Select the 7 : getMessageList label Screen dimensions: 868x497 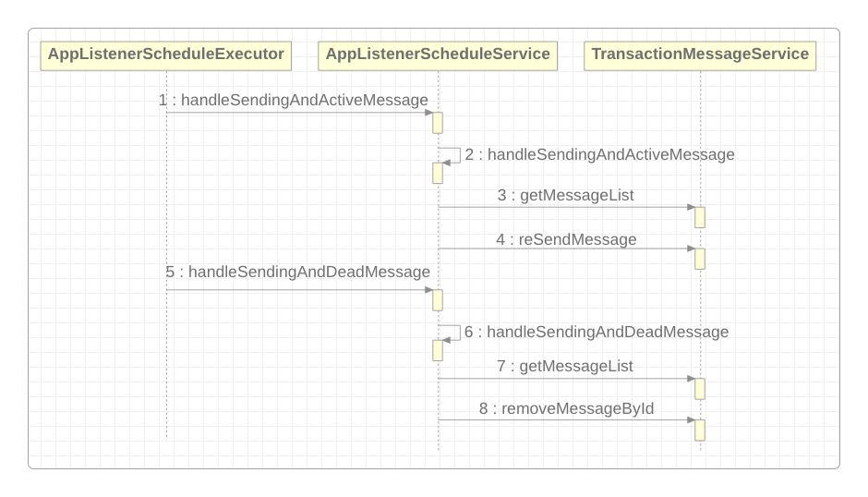click(x=564, y=366)
